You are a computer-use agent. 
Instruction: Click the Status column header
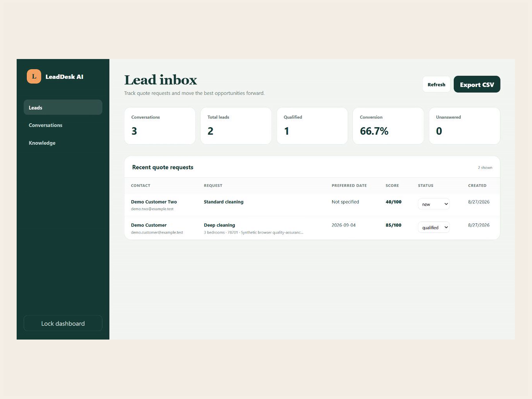[426, 186]
